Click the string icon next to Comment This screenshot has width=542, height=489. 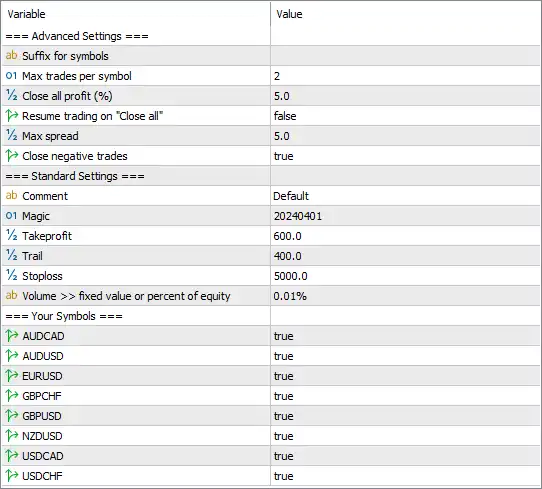tap(11, 196)
